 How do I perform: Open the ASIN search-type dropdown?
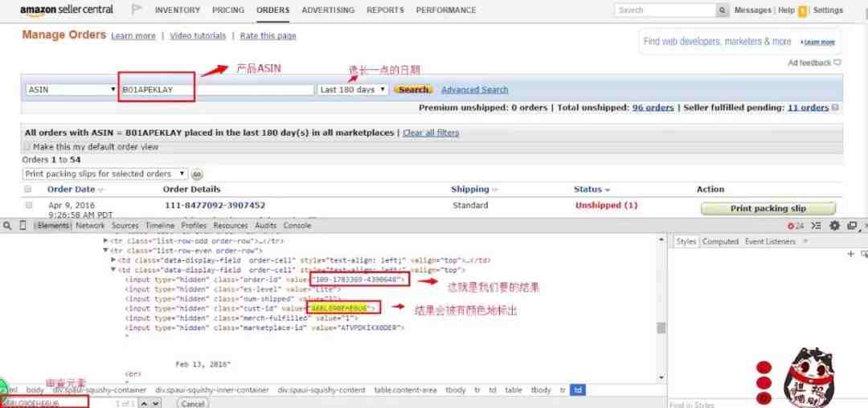coord(72,89)
